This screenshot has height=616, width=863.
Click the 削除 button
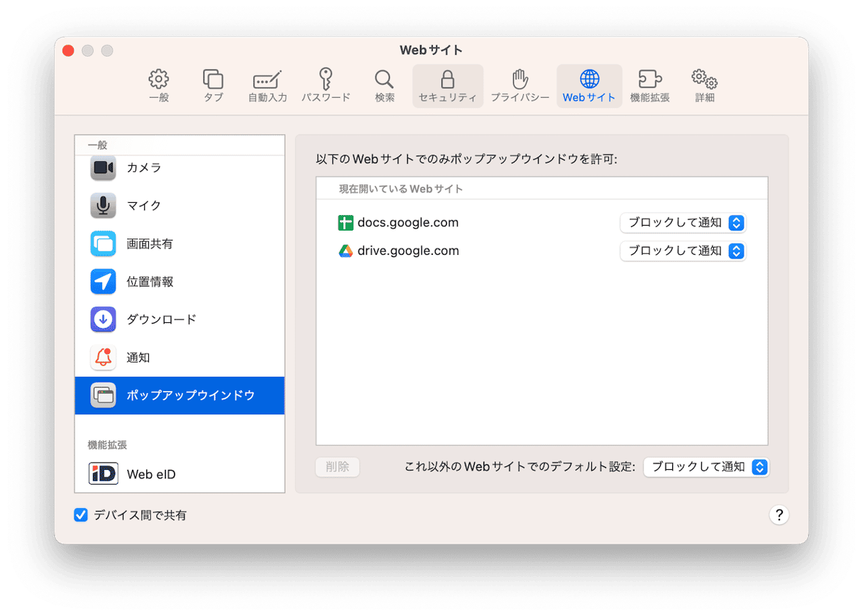tap(338, 467)
